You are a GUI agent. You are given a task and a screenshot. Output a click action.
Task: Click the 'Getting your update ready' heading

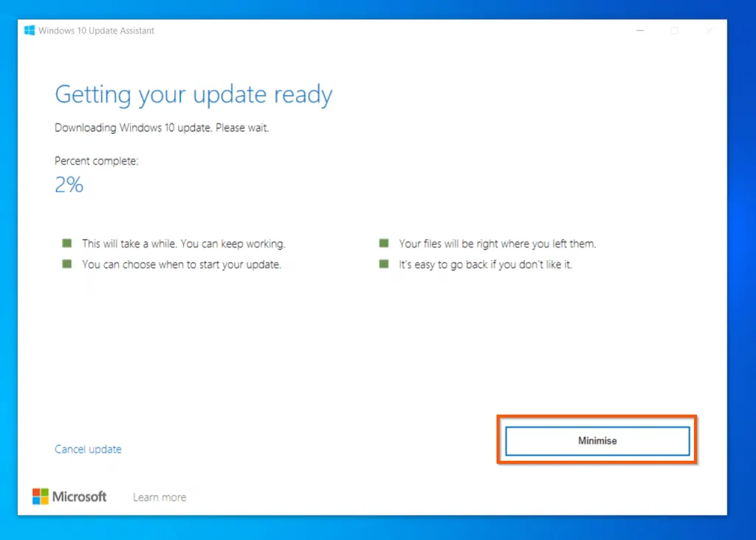pyautogui.click(x=193, y=95)
